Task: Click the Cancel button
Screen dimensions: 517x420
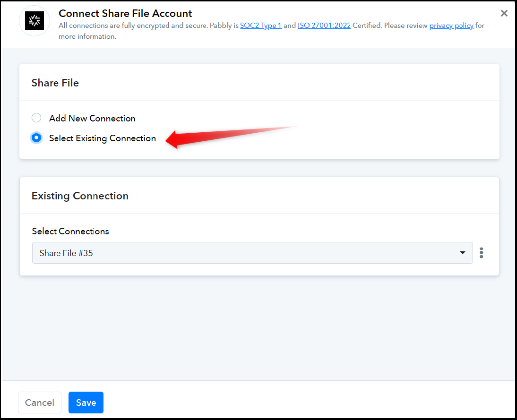Action: [x=40, y=402]
